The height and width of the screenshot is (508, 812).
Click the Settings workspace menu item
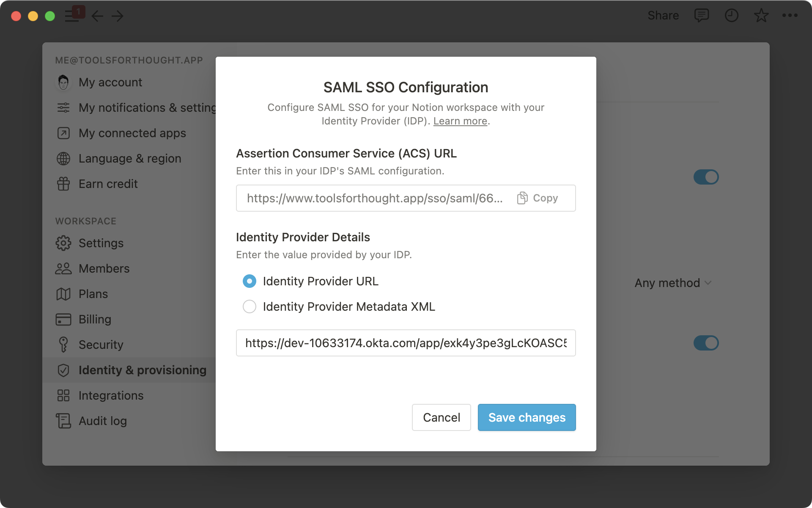pyautogui.click(x=101, y=243)
